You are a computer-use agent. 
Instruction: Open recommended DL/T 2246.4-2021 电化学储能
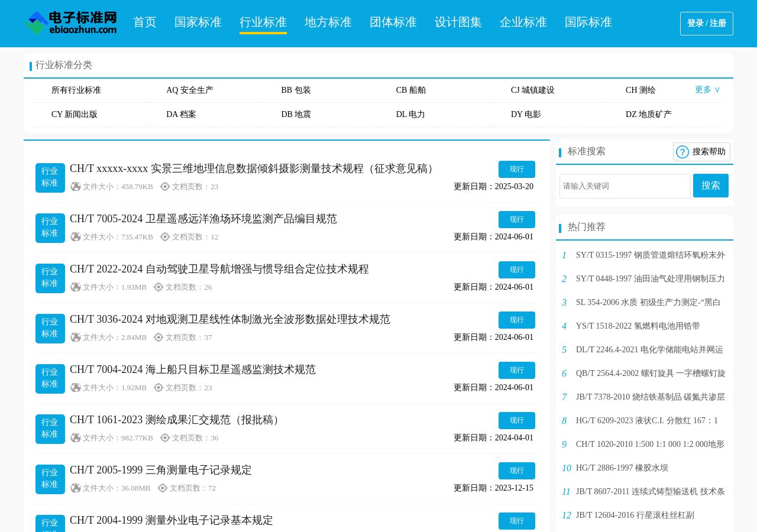coord(650,350)
